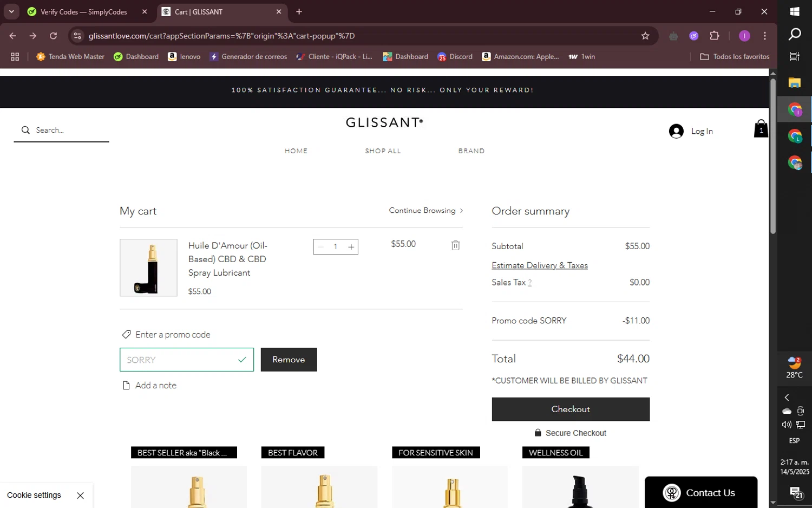
Task: Close the Cookie settings banner
Action: (80, 496)
